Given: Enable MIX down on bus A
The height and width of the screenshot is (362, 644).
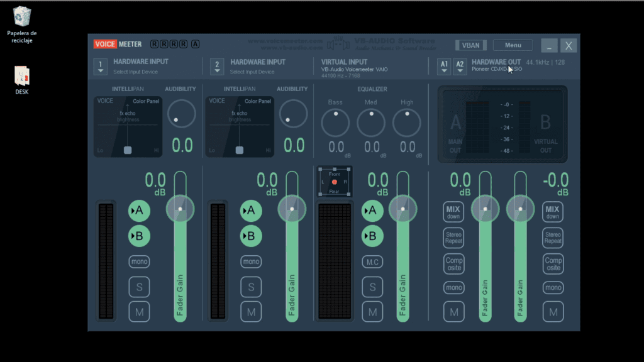Looking at the screenshot, I should pos(453,212).
